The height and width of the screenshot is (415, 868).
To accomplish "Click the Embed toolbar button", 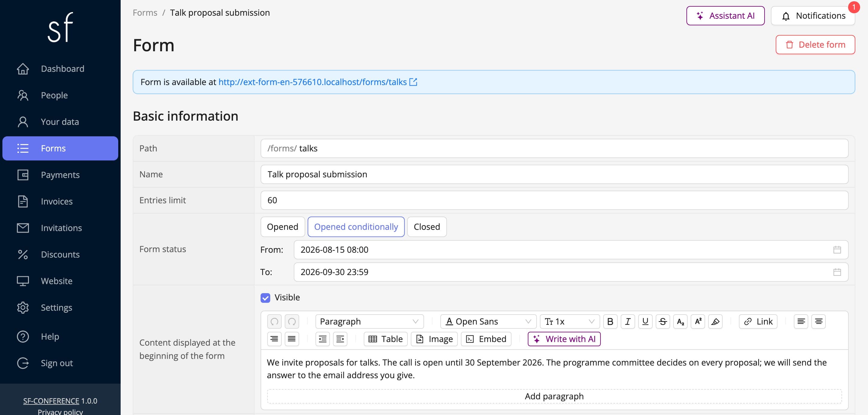I will [486, 339].
